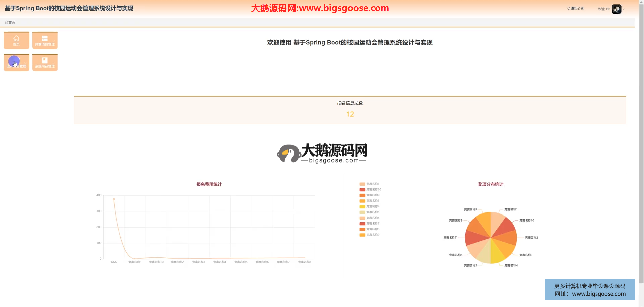Screen dimensions: 644x307
Task: Expand the 竞赛项目管理 menu chevron
Action: [54, 41]
